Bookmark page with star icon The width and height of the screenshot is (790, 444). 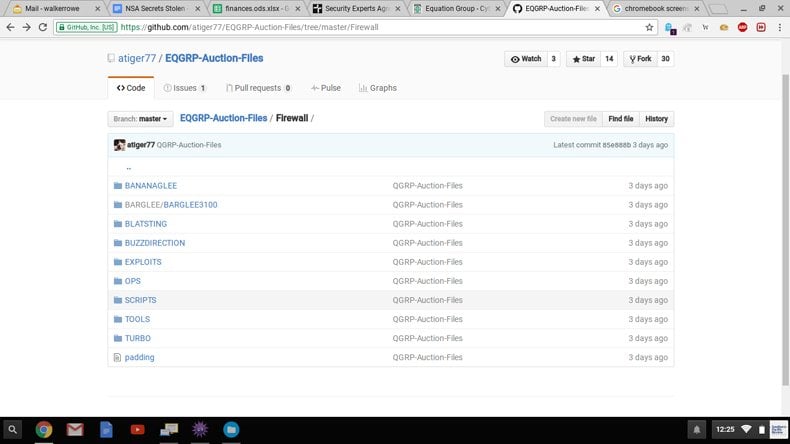point(649,27)
